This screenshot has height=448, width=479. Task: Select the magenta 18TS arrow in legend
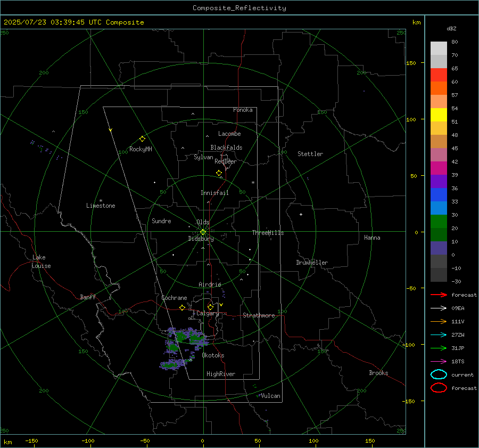click(x=439, y=362)
